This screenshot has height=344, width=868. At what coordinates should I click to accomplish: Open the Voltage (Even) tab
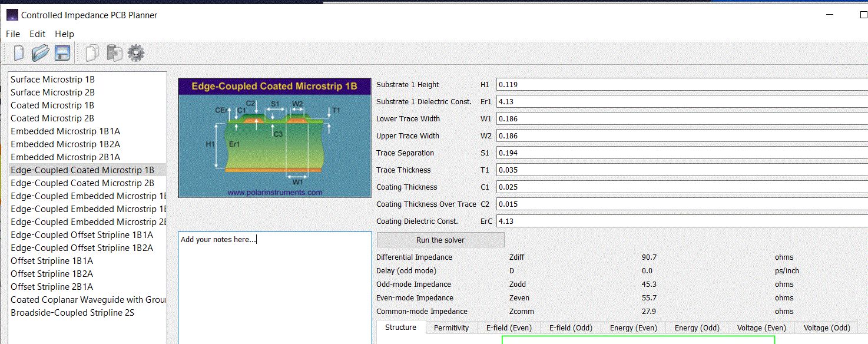tap(761, 328)
